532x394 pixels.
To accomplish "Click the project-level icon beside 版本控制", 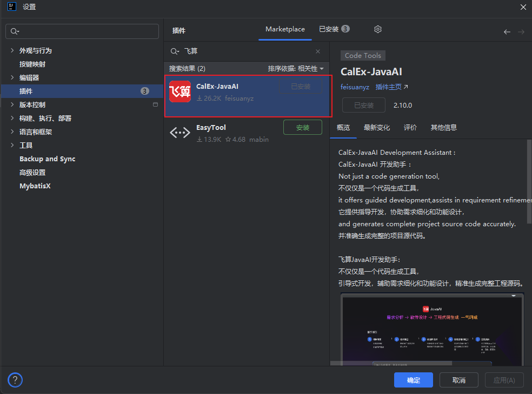I will point(155,104).
